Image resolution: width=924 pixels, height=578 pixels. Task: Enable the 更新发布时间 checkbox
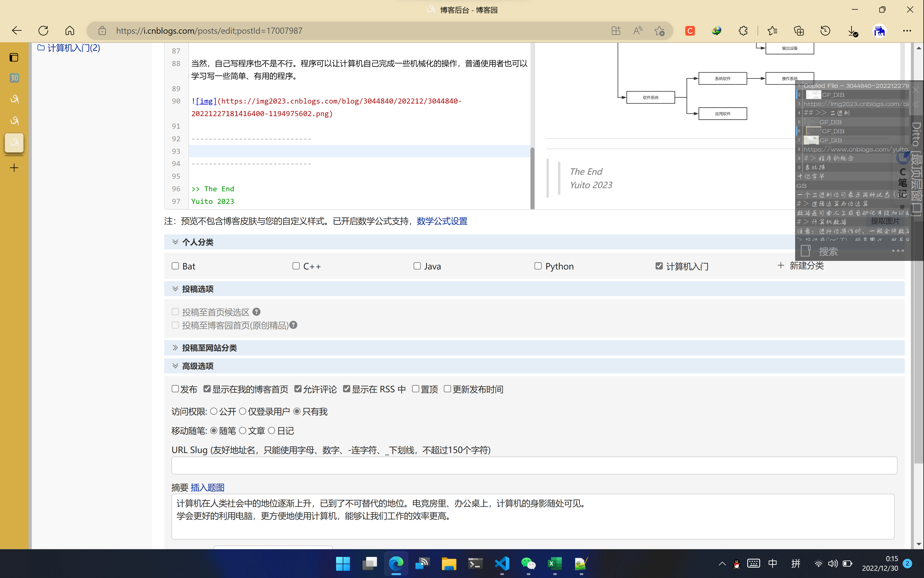pos(447,389)
